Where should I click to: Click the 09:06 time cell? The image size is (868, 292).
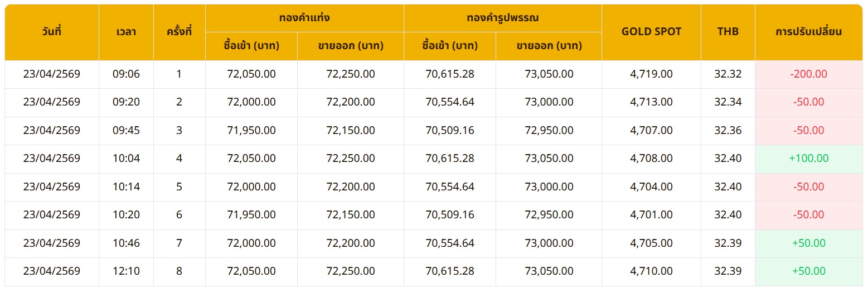click(x=126, y=74)
